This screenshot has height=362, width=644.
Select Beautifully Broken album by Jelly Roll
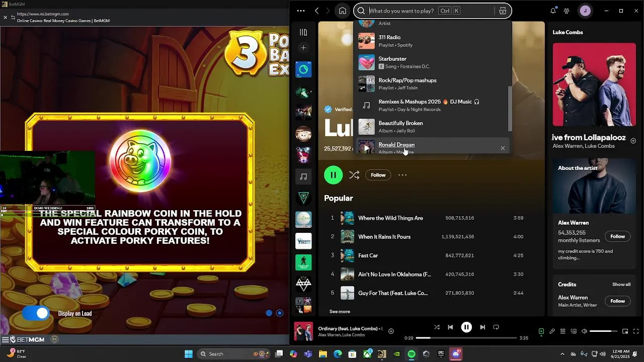click(x=433, y=127)
